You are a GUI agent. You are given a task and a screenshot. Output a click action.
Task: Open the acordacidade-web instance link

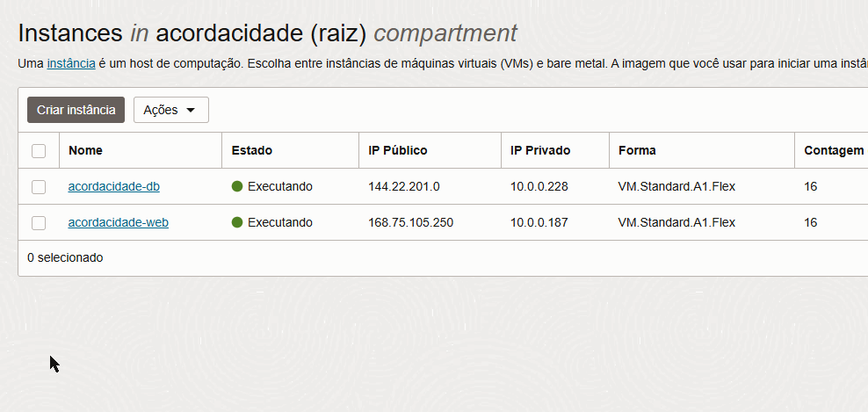(x=119, y=222)
